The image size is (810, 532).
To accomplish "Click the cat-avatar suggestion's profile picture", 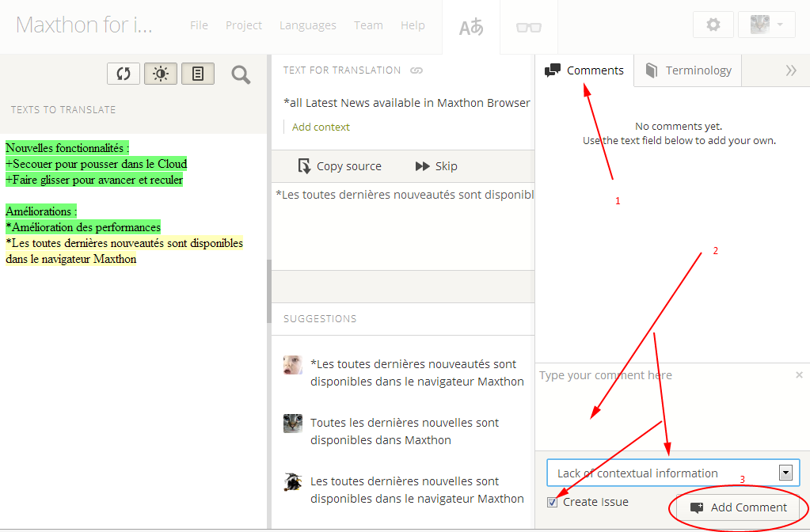I will click(293, 423).
